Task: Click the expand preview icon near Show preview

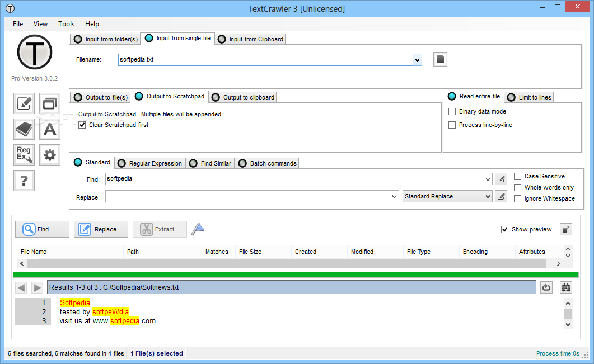Action: point(565,229)
